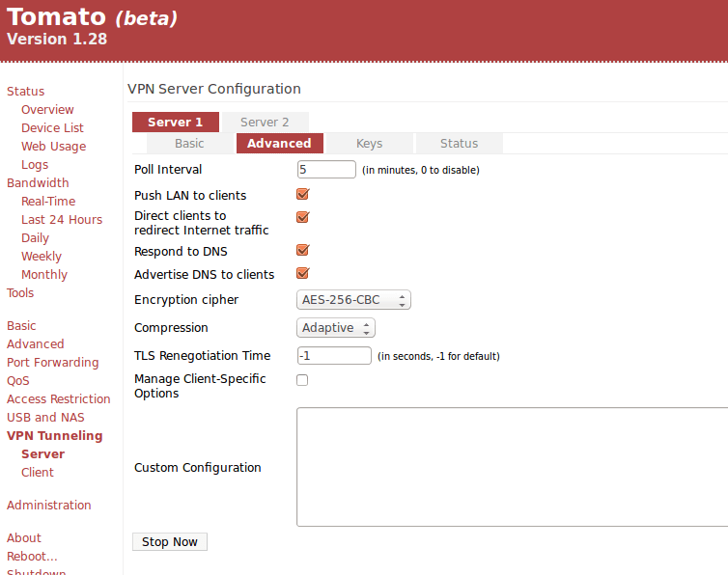The width and height of the screenshot is (728, 575).
Task: Uncheck Advertise DNS to clients
Action: click(x=302, y=274)
